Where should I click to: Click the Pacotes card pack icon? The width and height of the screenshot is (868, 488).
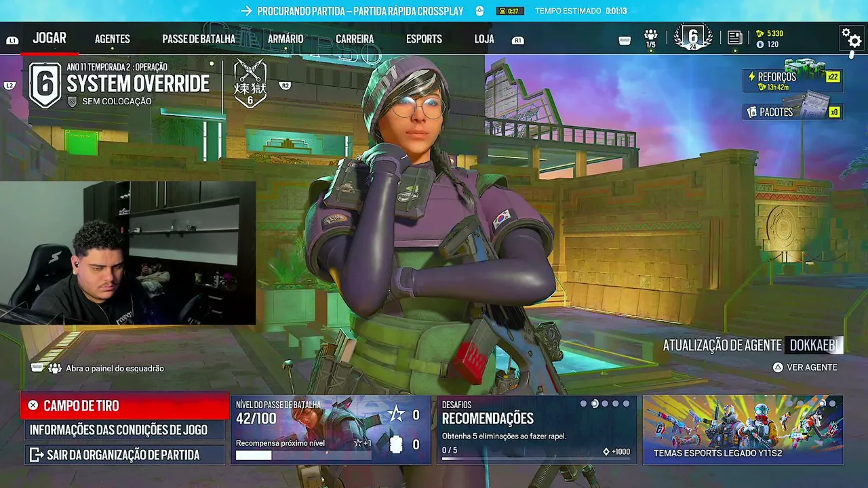[751, 112]
